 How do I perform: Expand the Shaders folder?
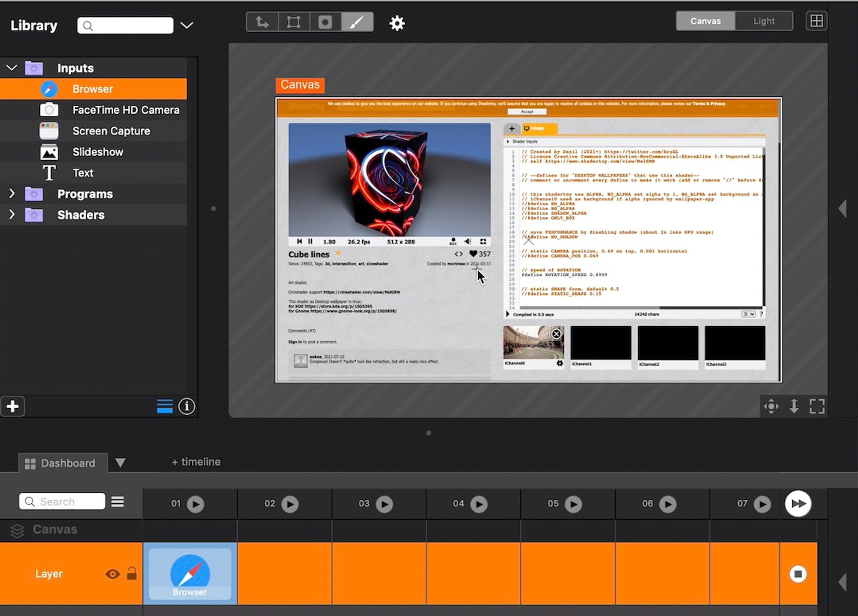[x=12, y=215]
